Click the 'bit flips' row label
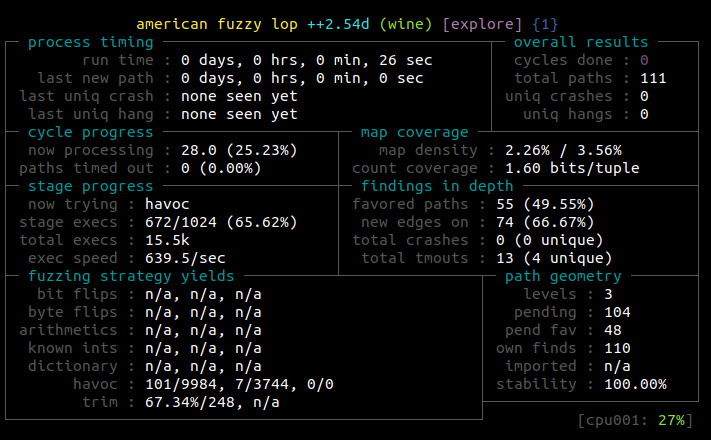The height and width of the screenshot is (440, 711). tap(77, 294)
